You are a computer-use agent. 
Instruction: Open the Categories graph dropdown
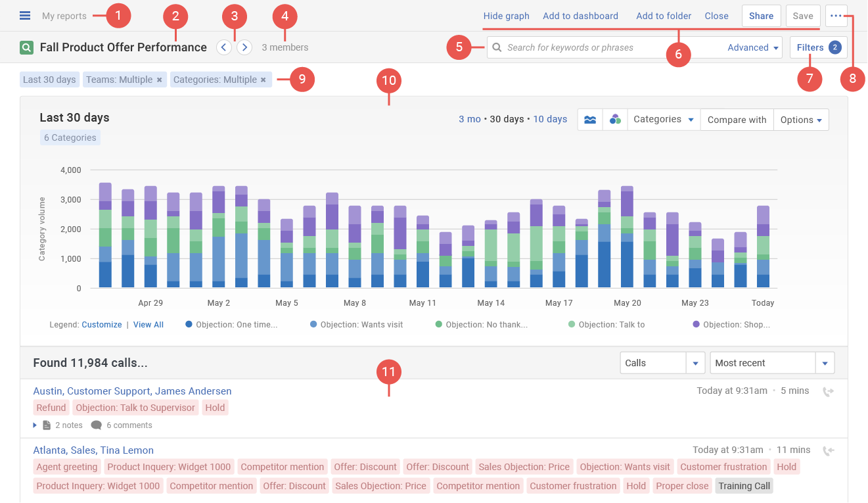pos(664,120)
